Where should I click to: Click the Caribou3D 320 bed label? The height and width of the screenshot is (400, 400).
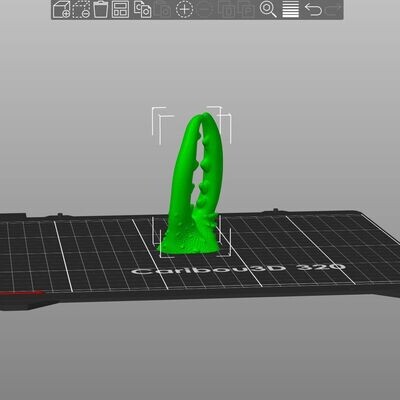point(238,269)
